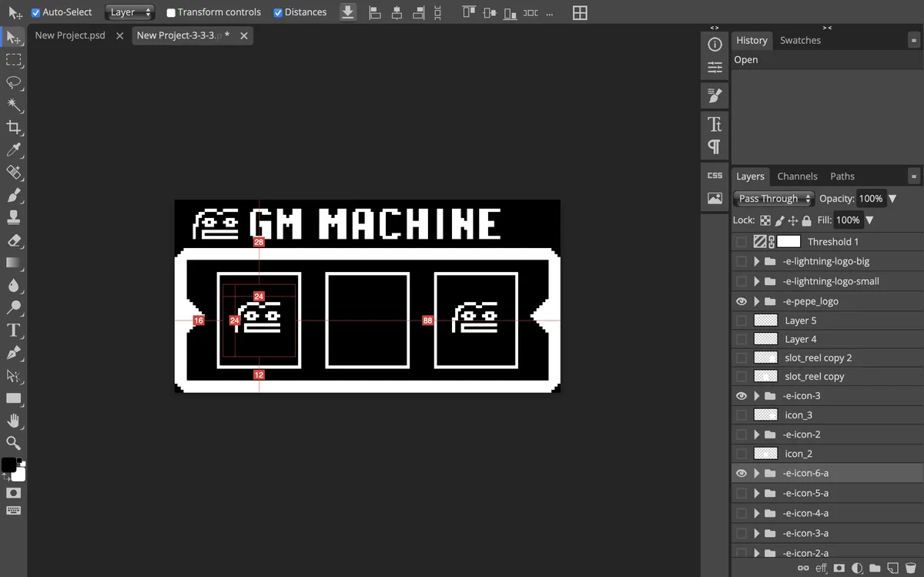Expand the -e-lightning-logo-small folder
The image size is (924, 577).
click(x=757, y=281)
